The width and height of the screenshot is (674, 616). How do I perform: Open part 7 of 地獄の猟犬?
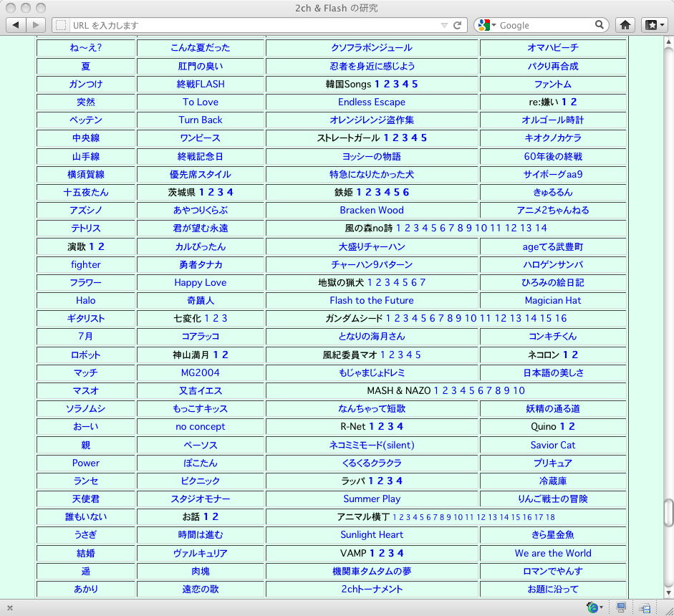click(423, 282)
